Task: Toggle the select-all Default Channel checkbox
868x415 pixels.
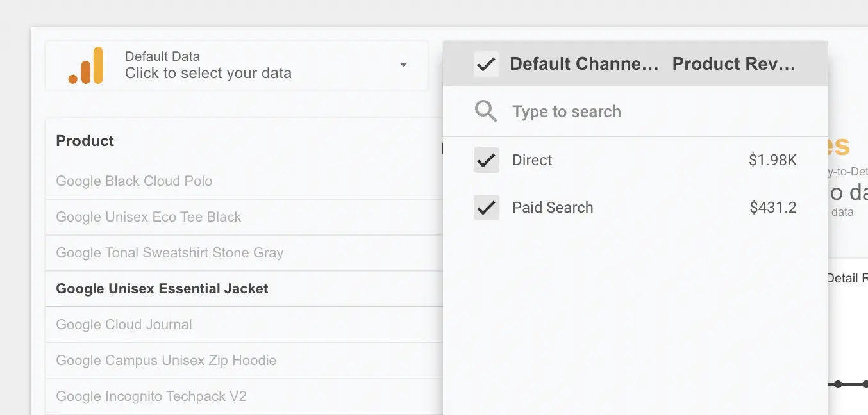Action: coord(486,64)
